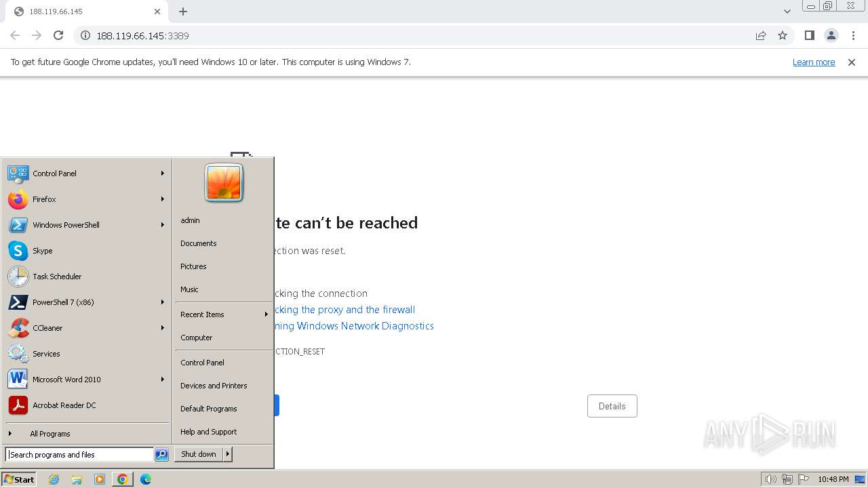Expand PowerShell 7 (x86) jump list arrow
The width and height of the screenshot is (868, 488).
pos(163,302)
